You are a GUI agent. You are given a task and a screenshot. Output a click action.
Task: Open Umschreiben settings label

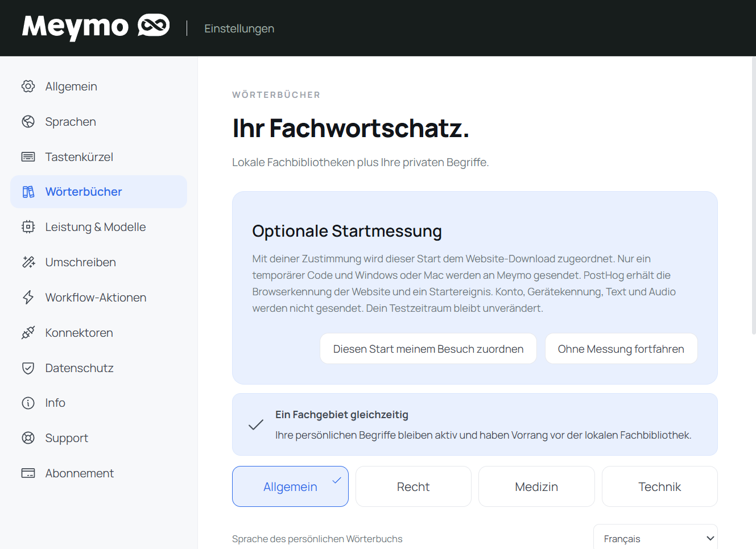pyautogui.click(x=81, y=262)
